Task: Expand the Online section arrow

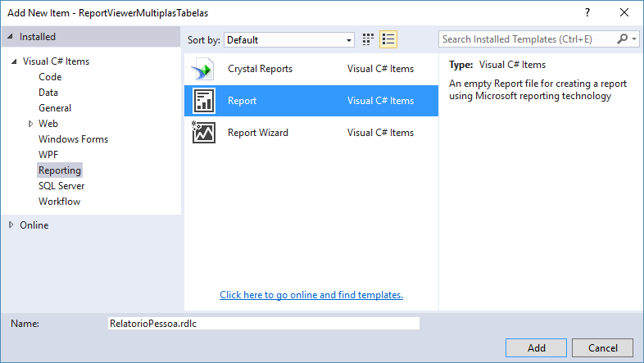Action: pyautogui.click(x=11, y=225)
